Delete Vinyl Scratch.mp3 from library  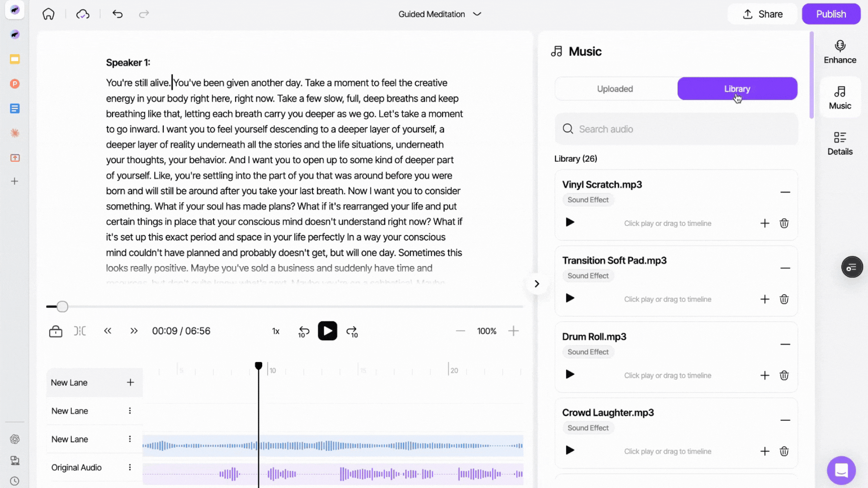pos(784,223)
